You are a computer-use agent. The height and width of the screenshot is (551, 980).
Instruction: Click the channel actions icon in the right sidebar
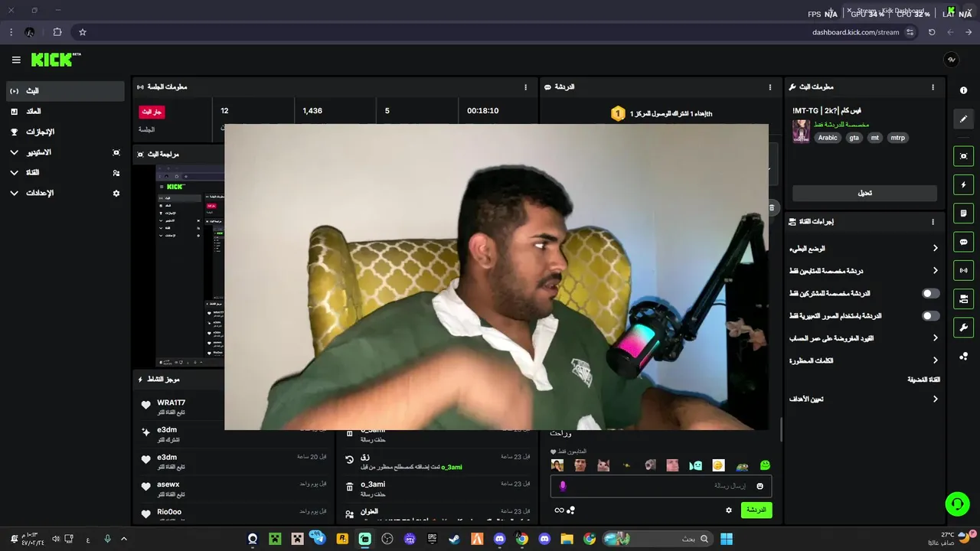click(963, 298)
